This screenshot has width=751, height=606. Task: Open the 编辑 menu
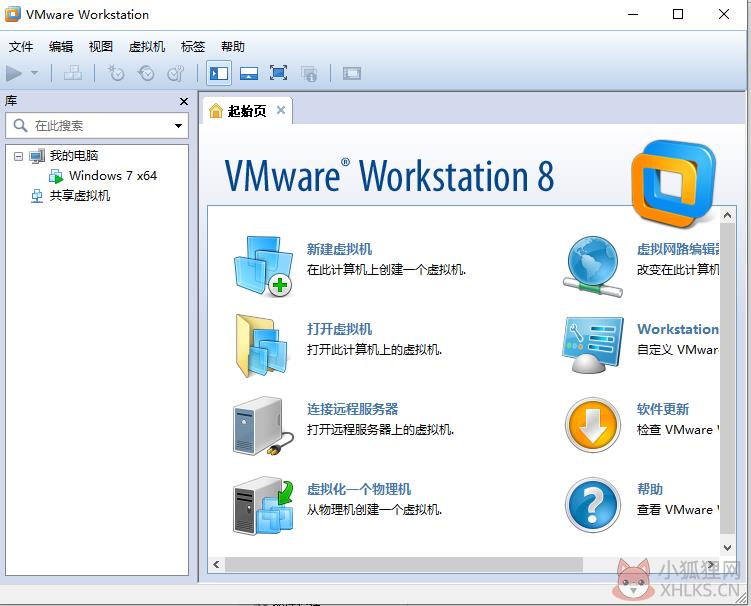tap(61, 46)
